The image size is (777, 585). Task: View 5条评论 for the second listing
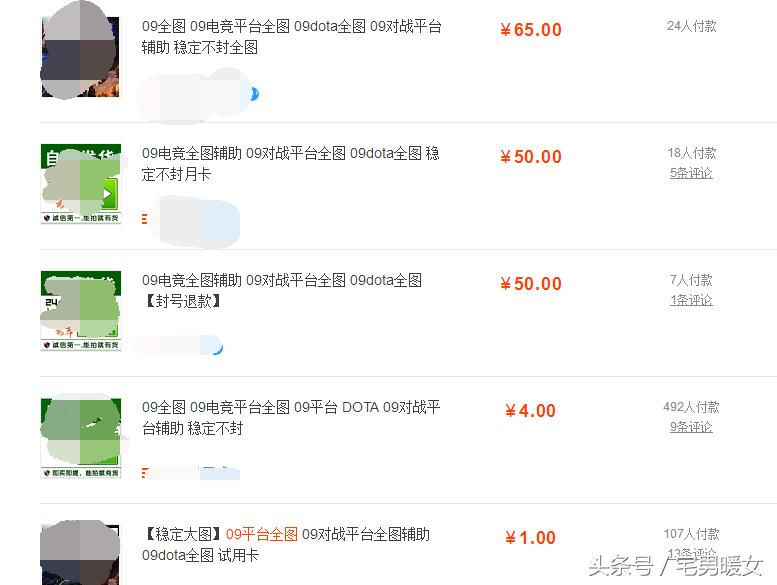point(691,173)
